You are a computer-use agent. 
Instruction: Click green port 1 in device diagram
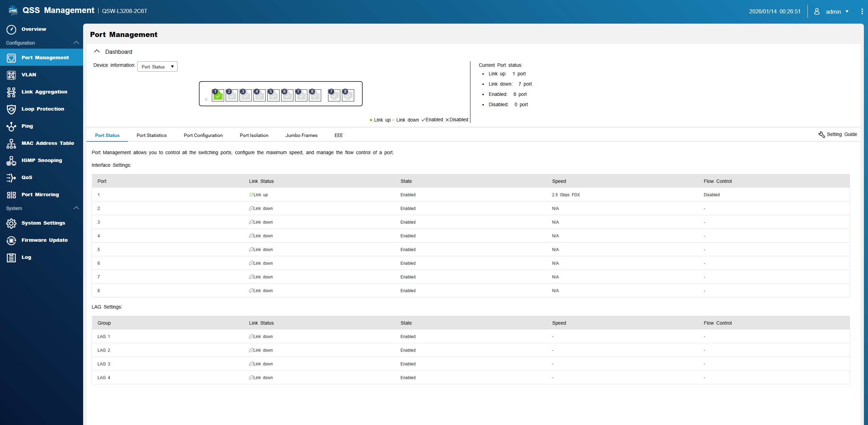[218, 96]
